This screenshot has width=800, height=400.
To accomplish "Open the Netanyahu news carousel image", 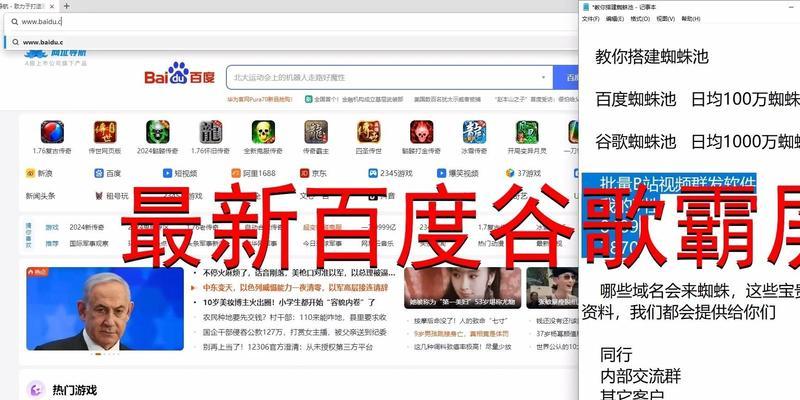I will 105,309.
